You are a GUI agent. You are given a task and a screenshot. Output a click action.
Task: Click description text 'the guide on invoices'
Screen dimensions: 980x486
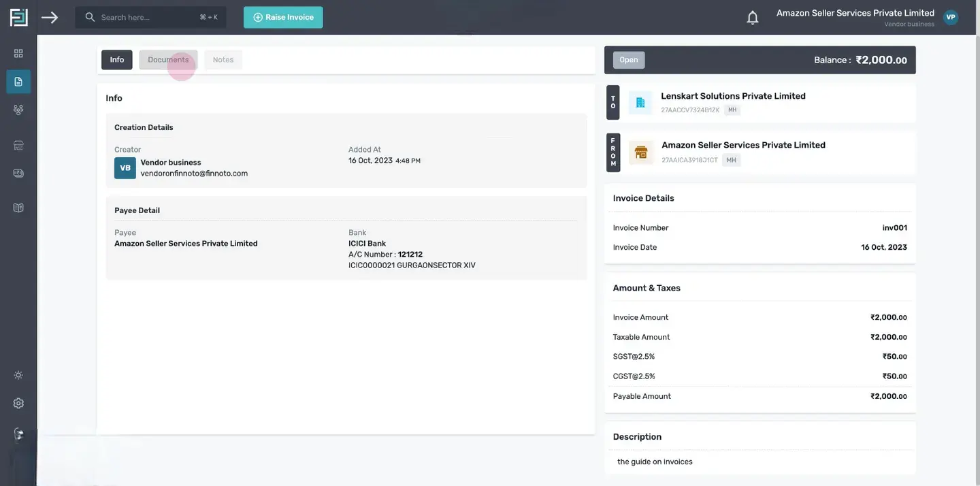tap(655, 461)
